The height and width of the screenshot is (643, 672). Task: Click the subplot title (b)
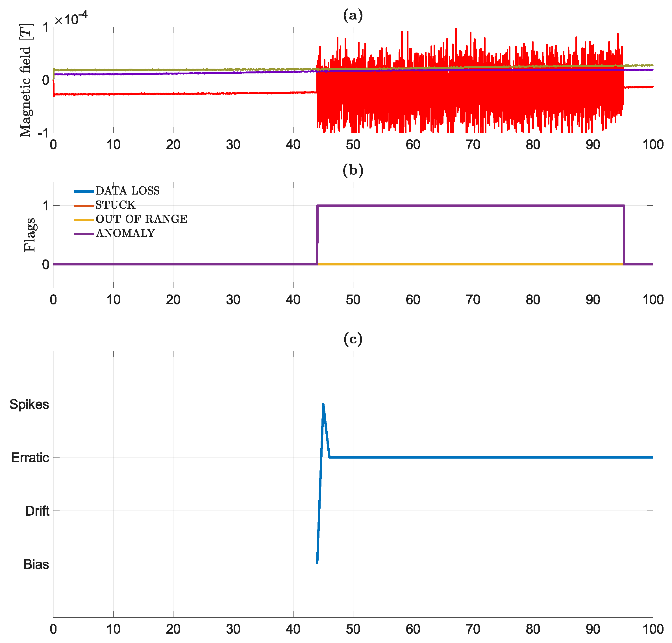coord(353,170)
